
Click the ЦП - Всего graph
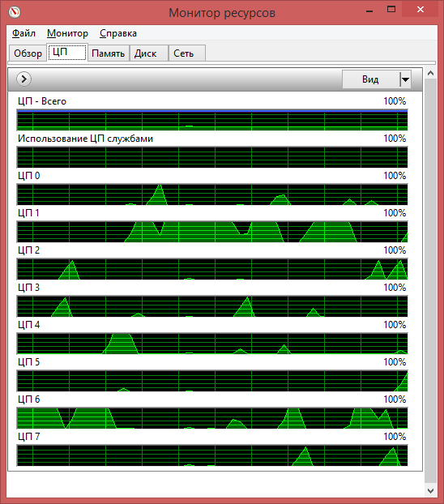(212, 120)
